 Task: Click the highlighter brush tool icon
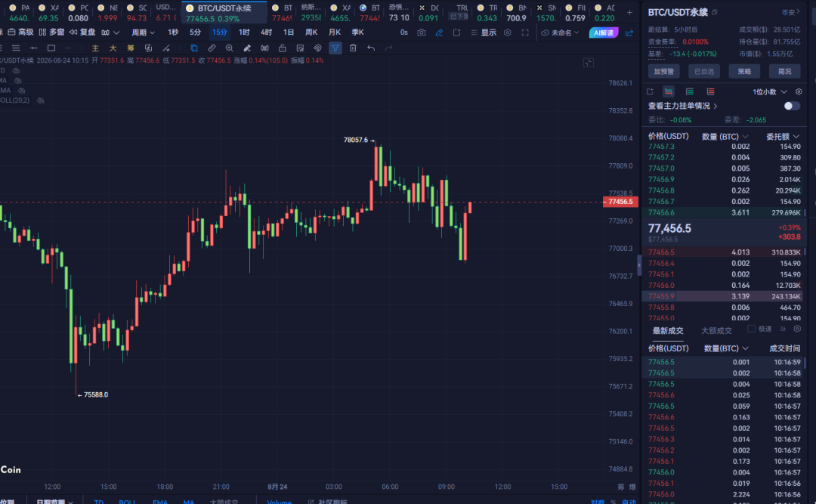[x=246, y=48]
